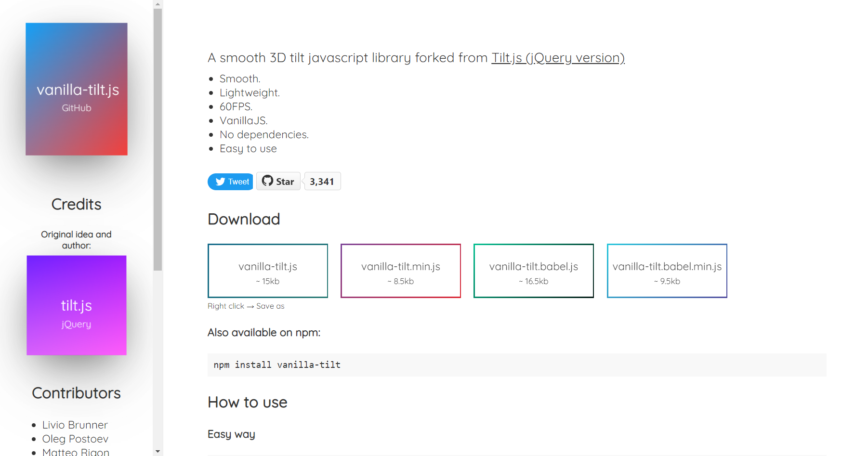View the 3,341 star count list
The image size is (868, 456).
[322, 181]
